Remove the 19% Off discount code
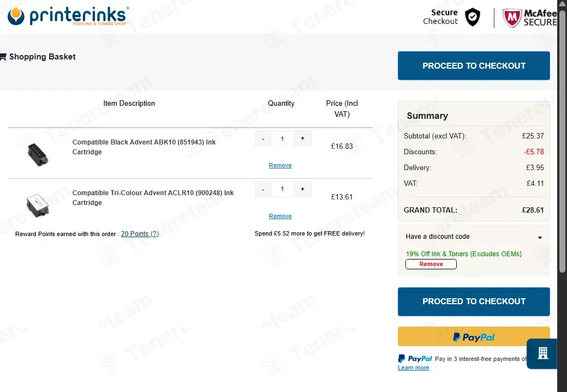567x392 pixels. 431,264
